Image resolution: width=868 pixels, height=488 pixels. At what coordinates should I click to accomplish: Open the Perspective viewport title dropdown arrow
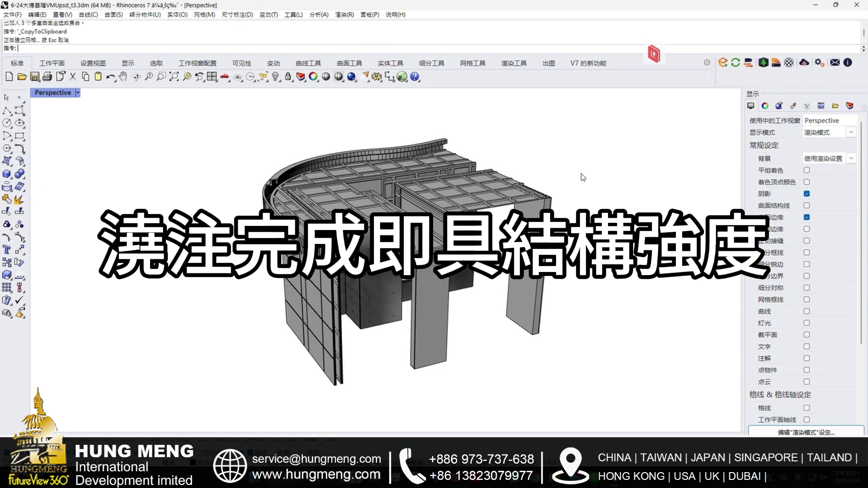pos(78,93)
